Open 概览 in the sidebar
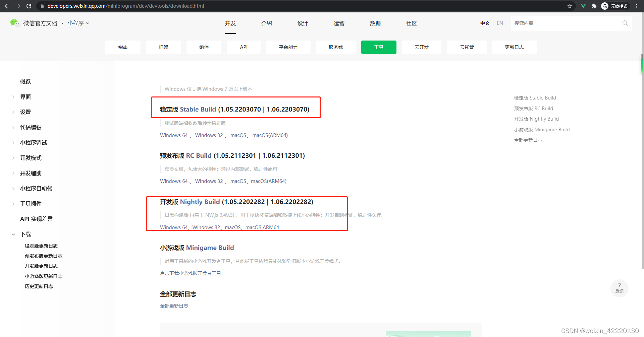The image size is (644, 337). point(25,81)
